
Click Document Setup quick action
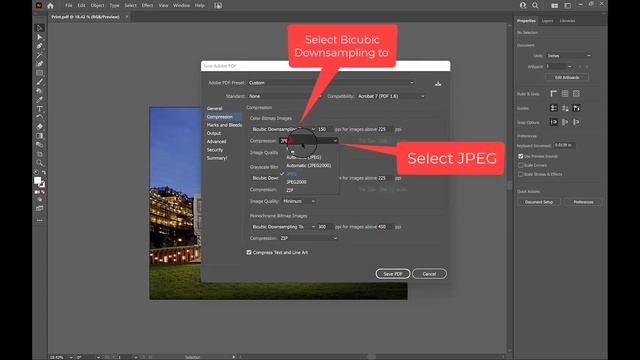pos(539,202)
